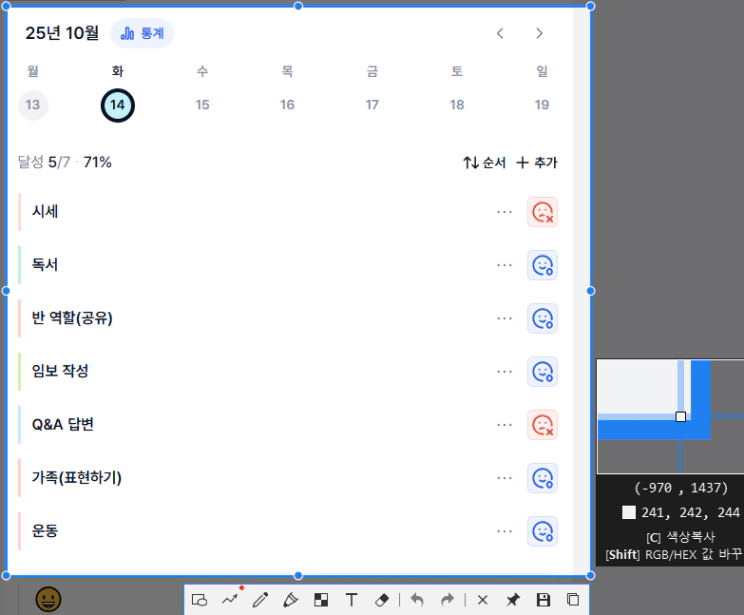The height and width of the screenshot is (615, 744).
Task: Open more options for 가족(표현하기)
Action: tap(504, 477)
